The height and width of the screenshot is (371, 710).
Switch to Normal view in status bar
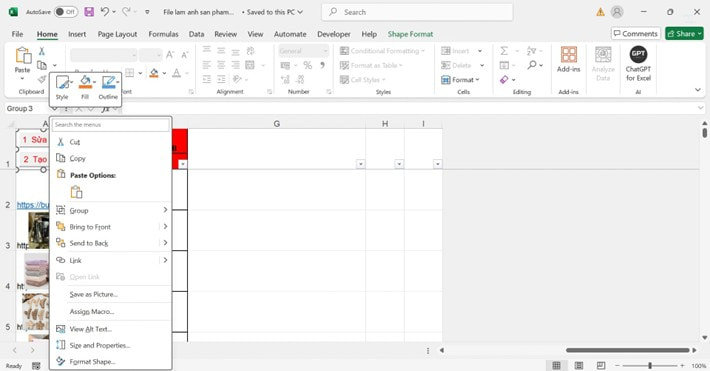556,366
